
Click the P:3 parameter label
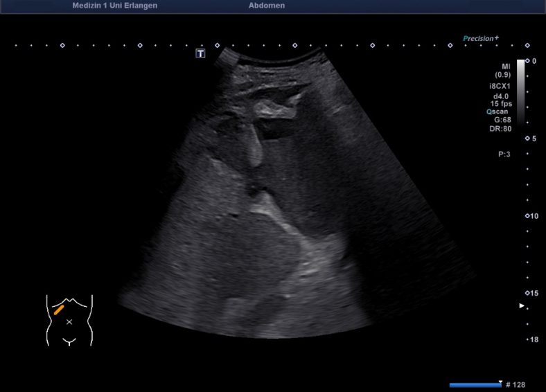(x=504, y=154)
